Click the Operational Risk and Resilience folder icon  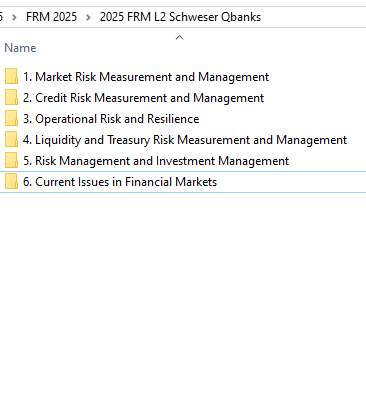coord(11,119)
